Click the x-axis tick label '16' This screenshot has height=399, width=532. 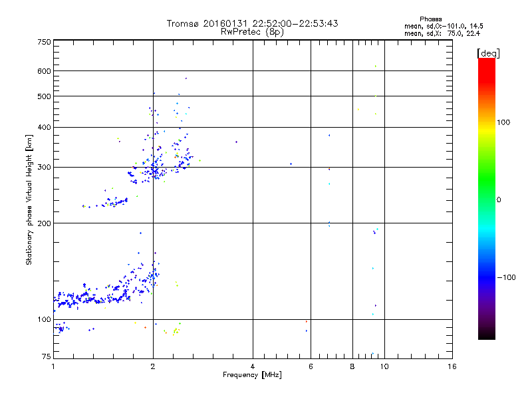point(452,366)
